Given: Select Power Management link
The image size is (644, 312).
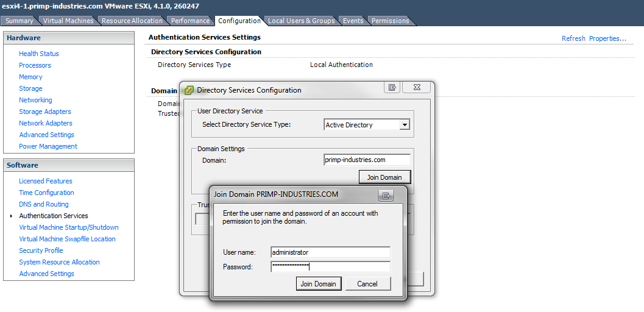Looking at the screenshot, I should point(48,146).
